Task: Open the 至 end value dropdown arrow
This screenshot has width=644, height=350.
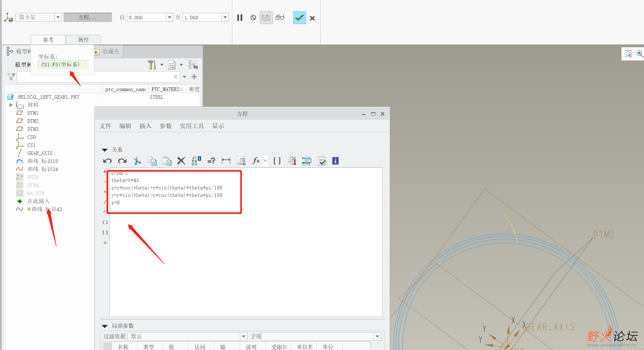Action: pyautogui.click(x=225, y=17)
